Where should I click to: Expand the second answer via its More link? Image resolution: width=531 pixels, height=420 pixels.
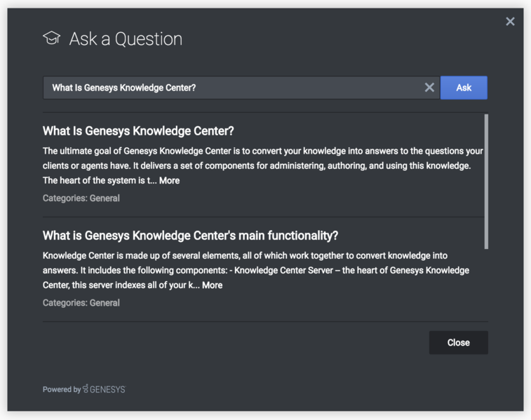(212, 285)
